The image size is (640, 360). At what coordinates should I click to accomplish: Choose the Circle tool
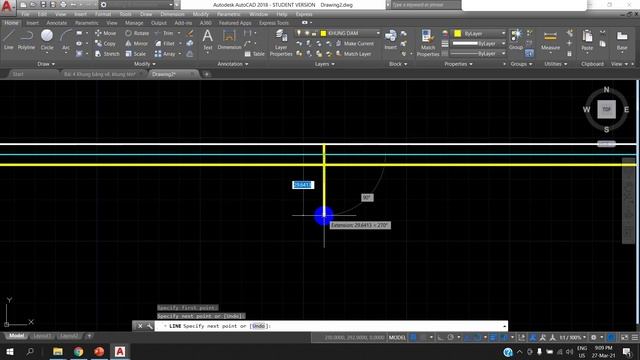47,40
